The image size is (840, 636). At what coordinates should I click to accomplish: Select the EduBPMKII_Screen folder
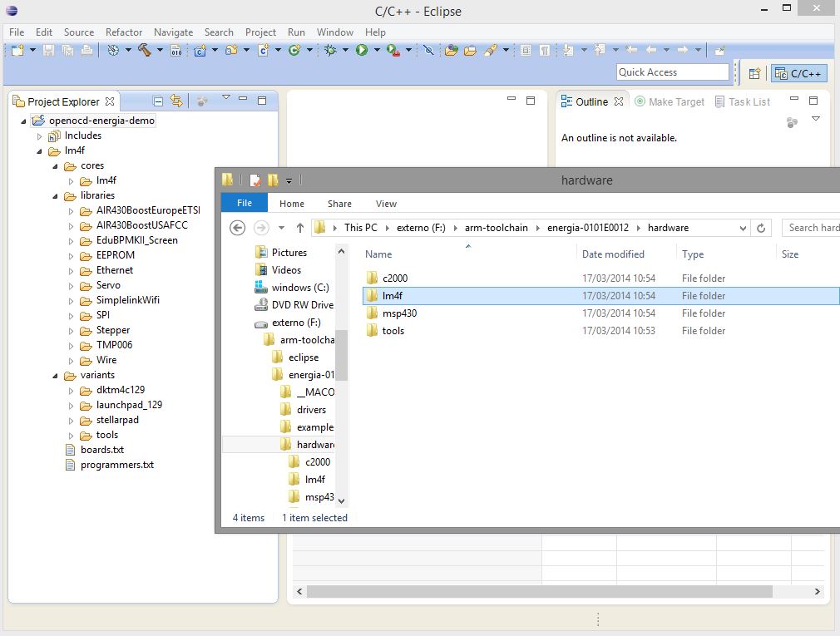point(136,239)
